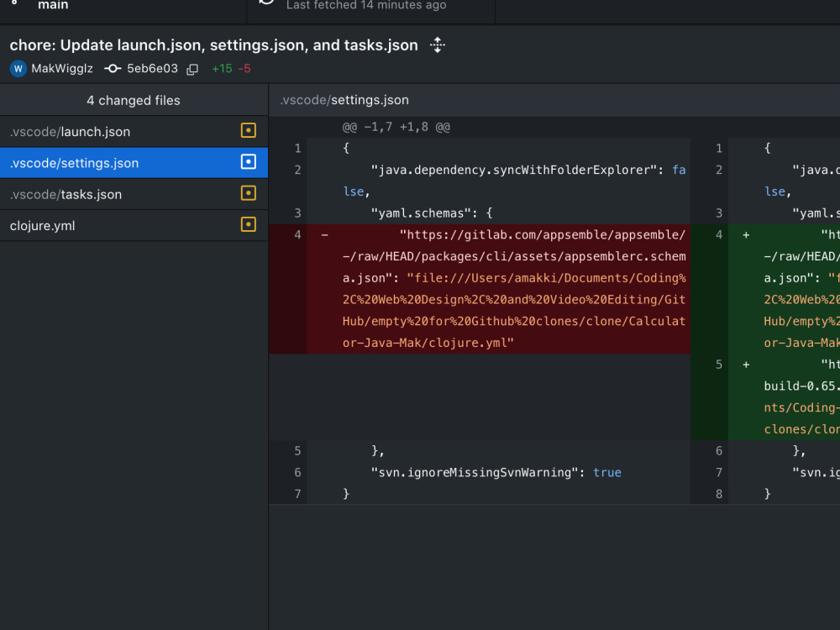The image size is (840, 630).
Task: Click modified status icon for settings.json
Action: (x=248, y=162)
